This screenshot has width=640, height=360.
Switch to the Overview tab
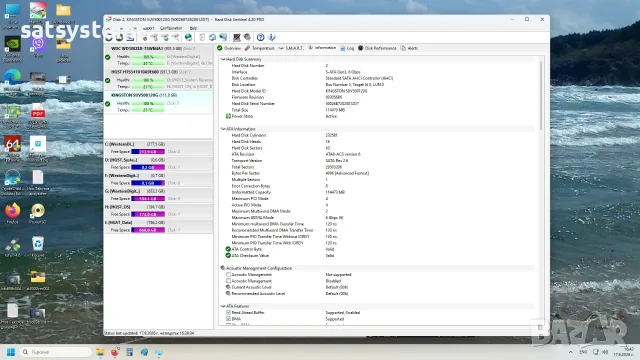[x=229, y=48]
